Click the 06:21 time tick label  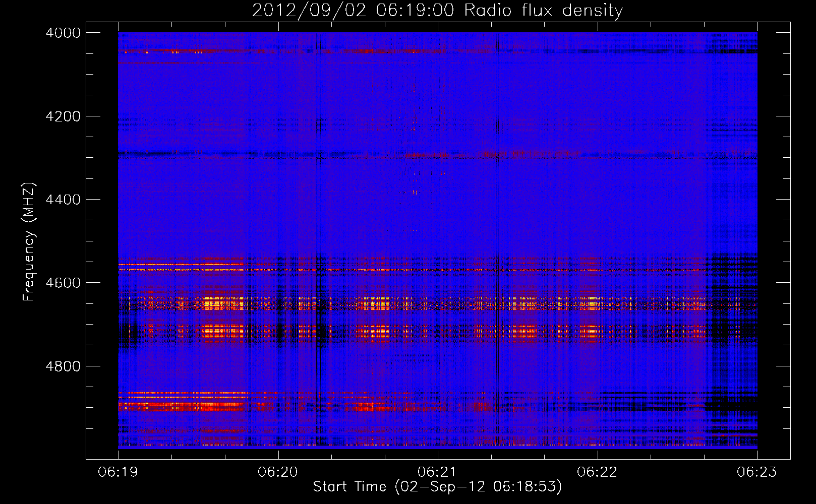click(438, 472)
